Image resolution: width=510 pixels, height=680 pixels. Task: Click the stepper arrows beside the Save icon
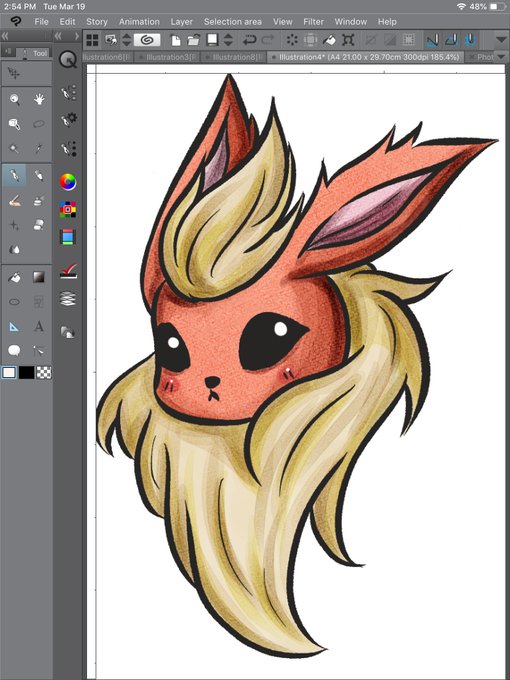tap(228, 40)
